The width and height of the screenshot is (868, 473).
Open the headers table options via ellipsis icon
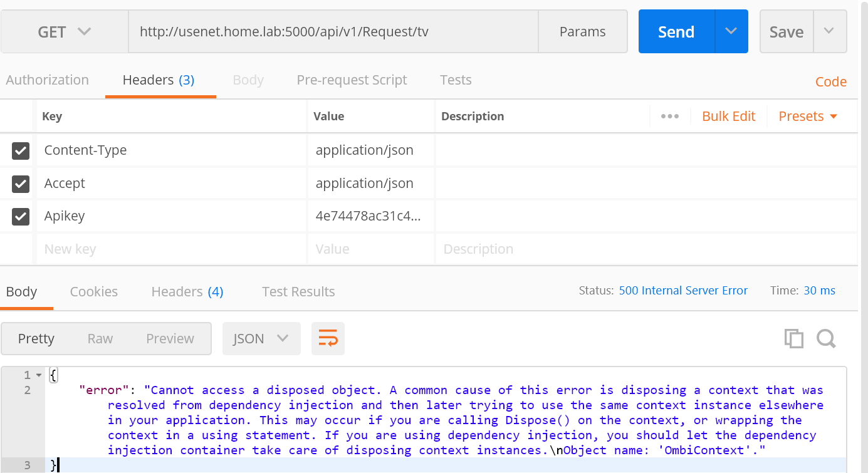tap(669, 116)
